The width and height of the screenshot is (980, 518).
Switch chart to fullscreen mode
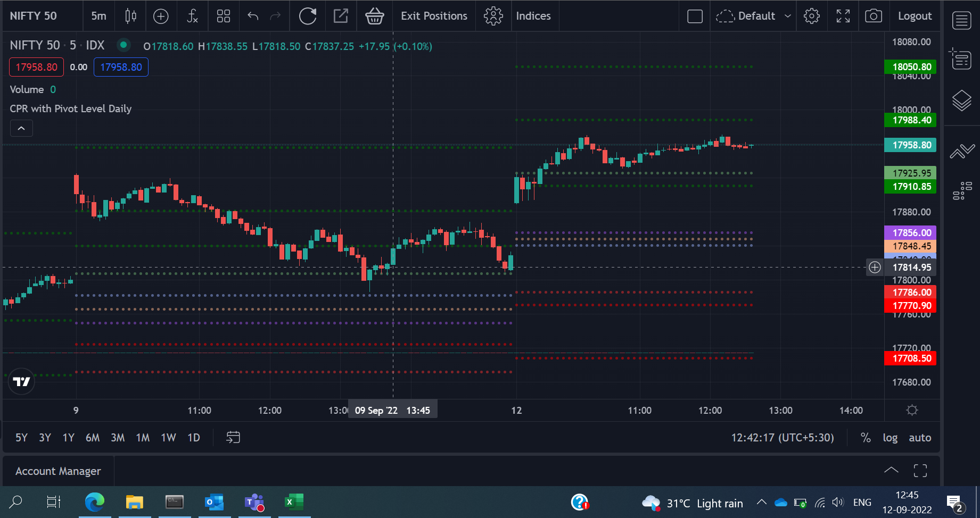(x=843, y=16)
